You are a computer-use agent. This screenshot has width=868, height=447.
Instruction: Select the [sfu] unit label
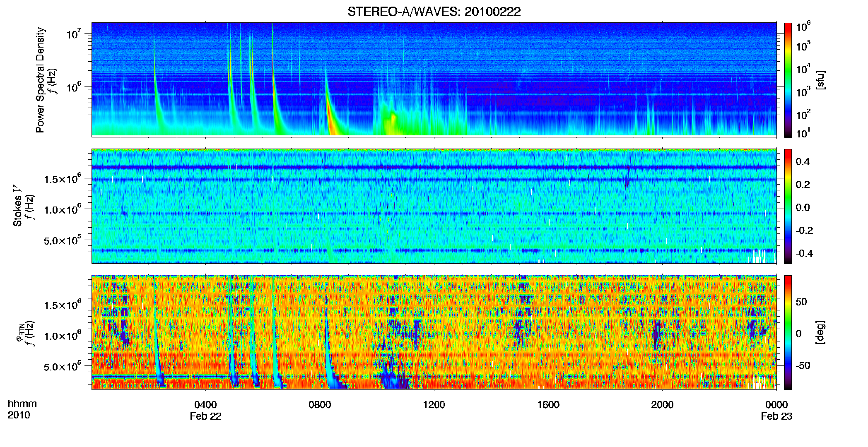tap(820, 80)
